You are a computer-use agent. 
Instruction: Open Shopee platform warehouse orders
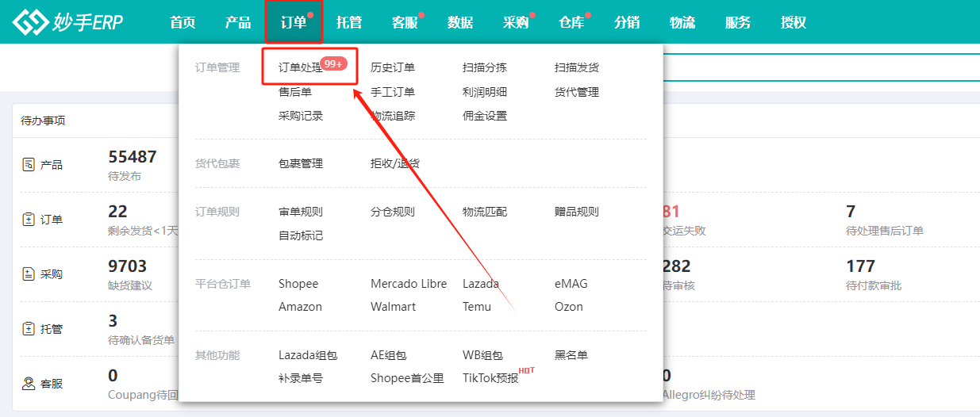click(298, 284)
